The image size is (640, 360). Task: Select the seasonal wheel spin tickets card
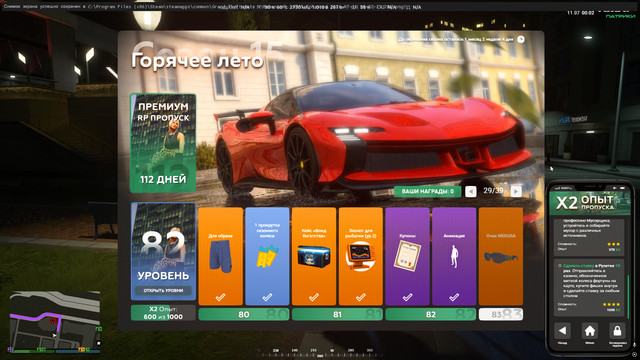pos(267,256)
